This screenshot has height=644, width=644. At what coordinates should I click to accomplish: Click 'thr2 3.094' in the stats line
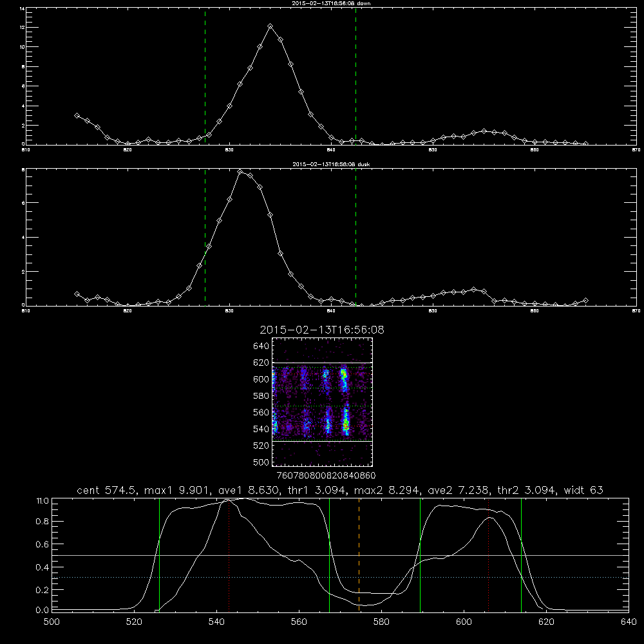coord(526,490)
